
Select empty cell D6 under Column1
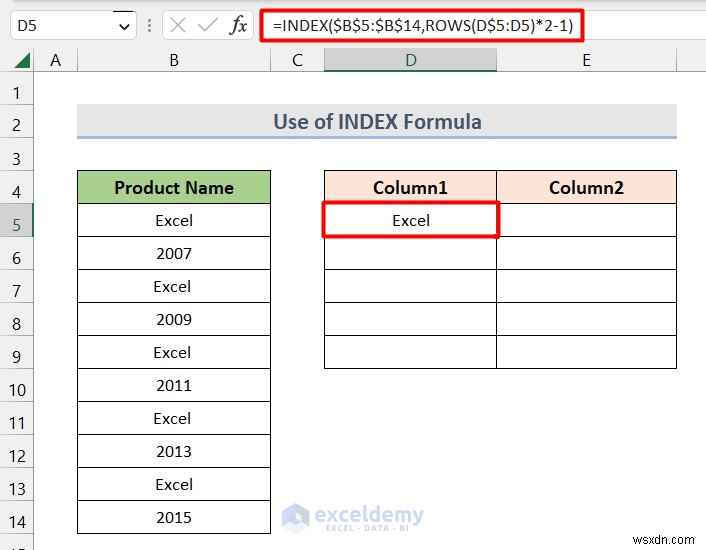(x=410, y=253)
